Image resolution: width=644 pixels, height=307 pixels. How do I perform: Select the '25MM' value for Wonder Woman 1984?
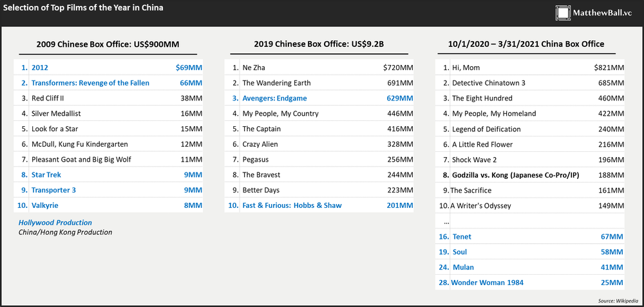[x=612, y=283]
